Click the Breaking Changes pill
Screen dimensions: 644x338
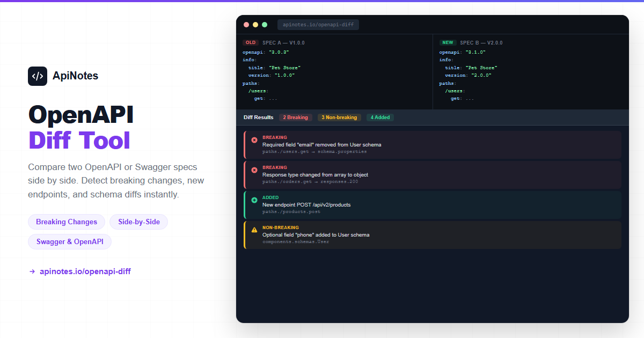coord(67,222)
